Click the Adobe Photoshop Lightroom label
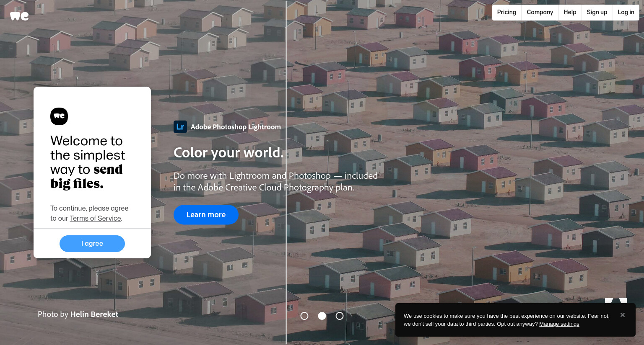The image size is (644, 345). tap(236, 127)
